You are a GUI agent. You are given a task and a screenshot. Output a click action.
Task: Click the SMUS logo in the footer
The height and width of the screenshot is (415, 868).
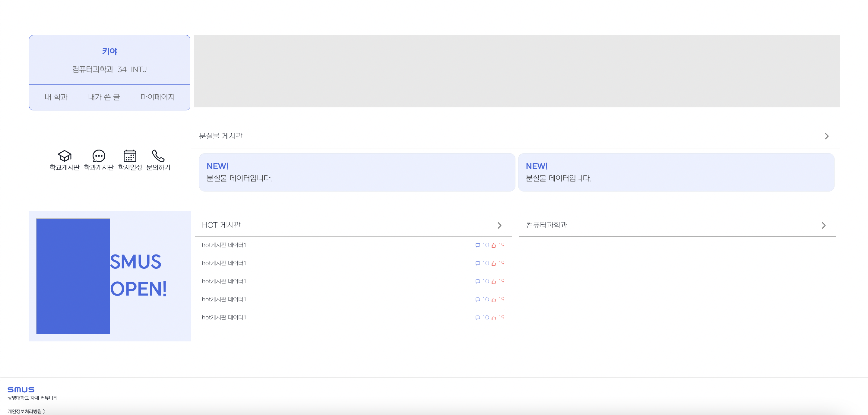coord(21,390)
